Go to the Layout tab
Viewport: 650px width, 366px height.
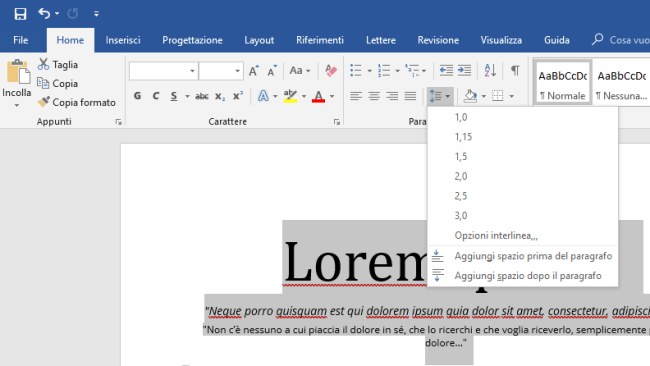tap(259, 40)
